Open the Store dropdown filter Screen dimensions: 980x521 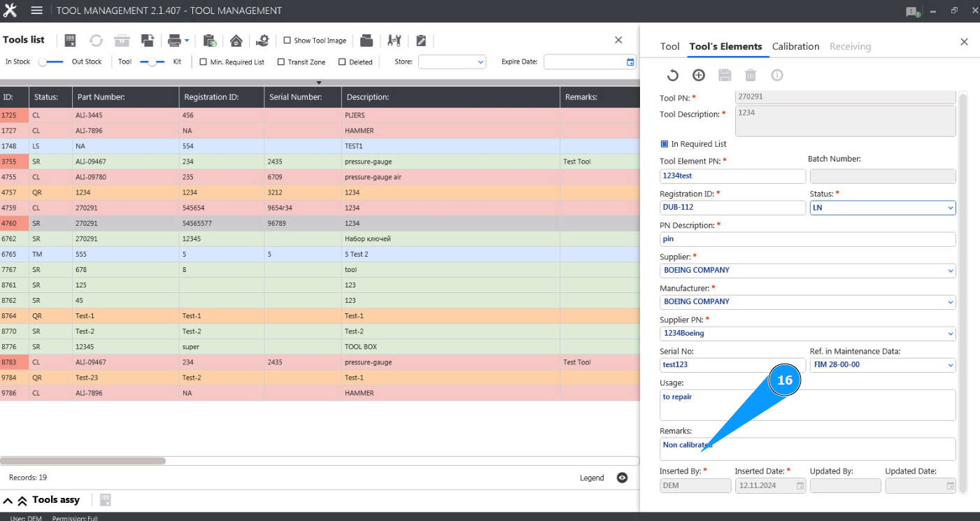[x=452, y=62]
